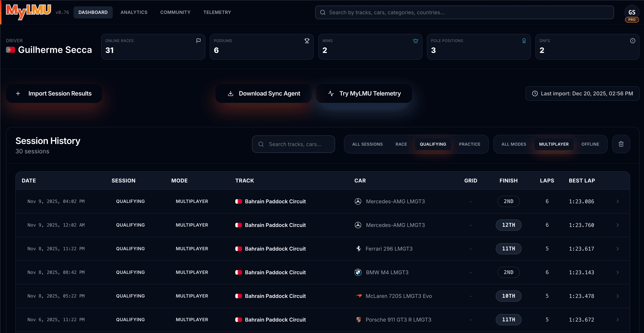The width and height of the screenshot is (644, 333).
Task: Switch to the ANALYTICS tab
Action: click(x=134, y=12)
